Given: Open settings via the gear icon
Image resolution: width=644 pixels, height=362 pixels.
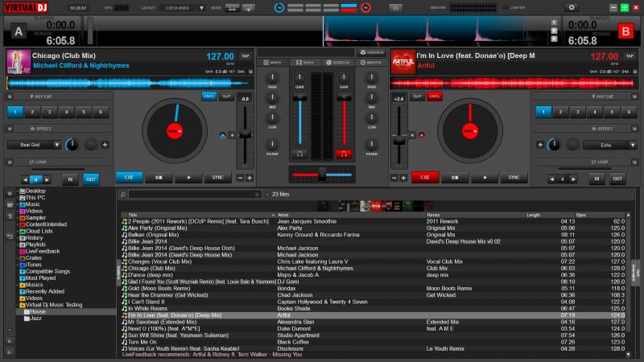Looking at the screenshot, I should 572,7.
